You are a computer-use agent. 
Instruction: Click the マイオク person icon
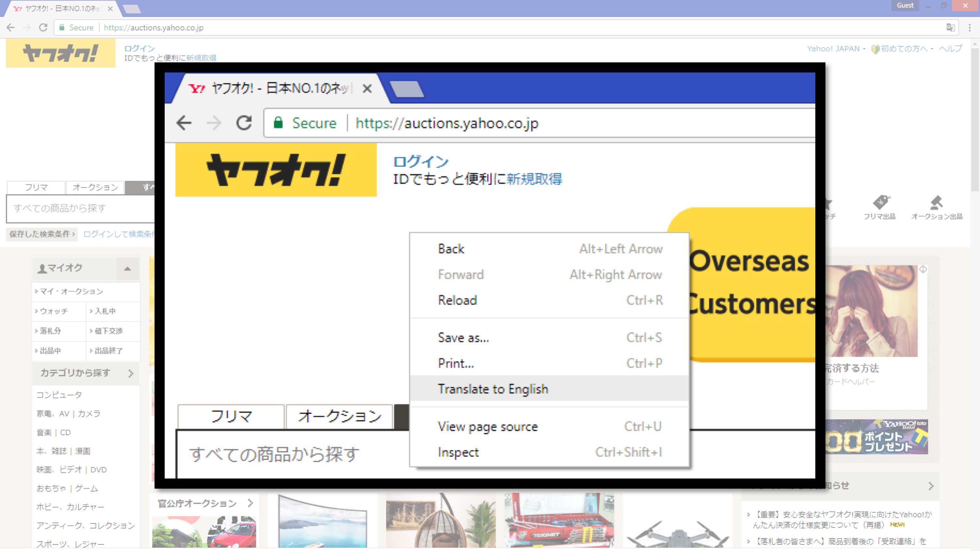tap(42, 268)
